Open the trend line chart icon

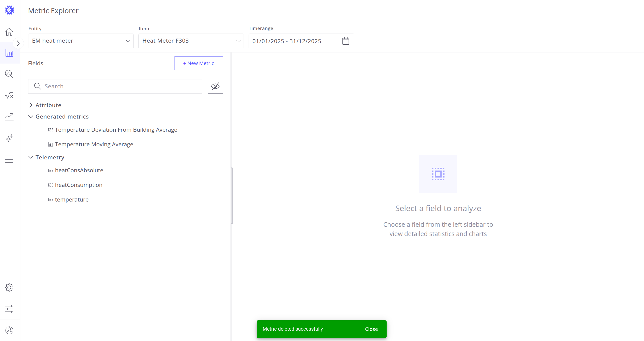pos(9,117)
